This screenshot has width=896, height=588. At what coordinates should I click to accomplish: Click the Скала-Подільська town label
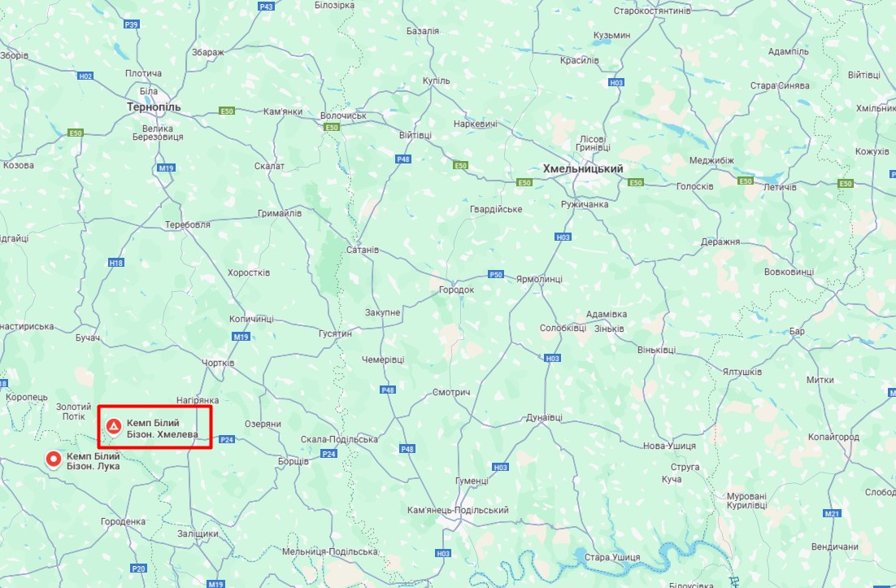pos(339,439)
